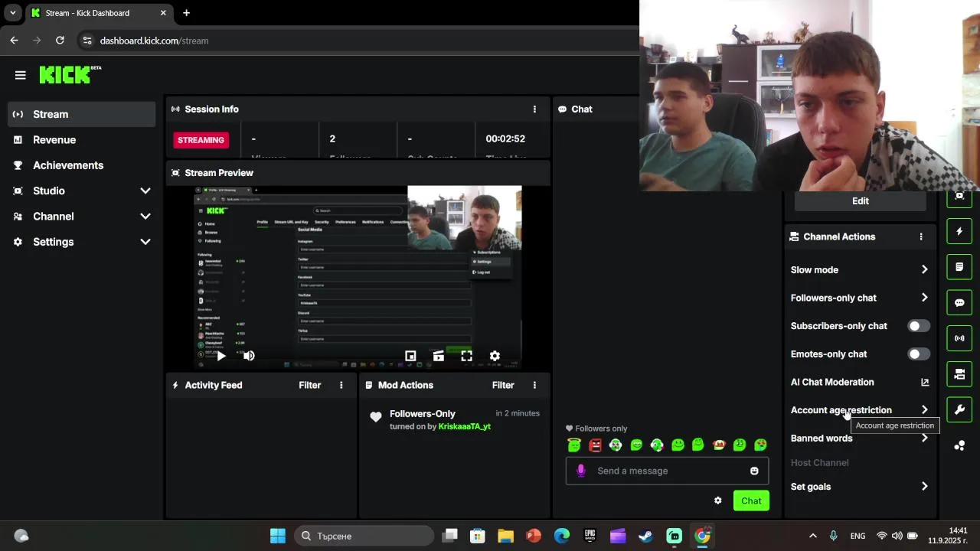Go to Achievements in sidebar
The image size is (980, 551).
pos(81,165)
